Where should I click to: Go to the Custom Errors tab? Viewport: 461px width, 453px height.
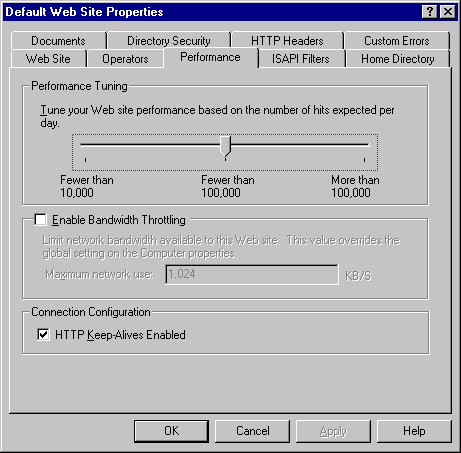397,41
